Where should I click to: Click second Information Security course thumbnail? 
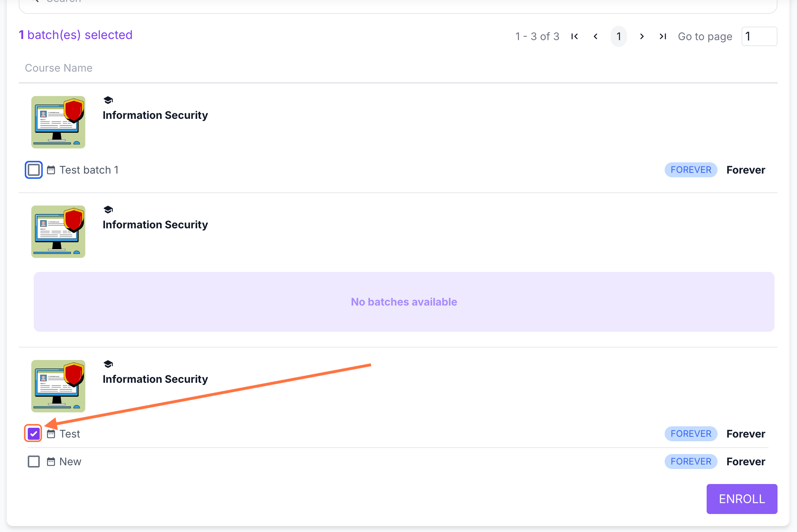(58, 232)
